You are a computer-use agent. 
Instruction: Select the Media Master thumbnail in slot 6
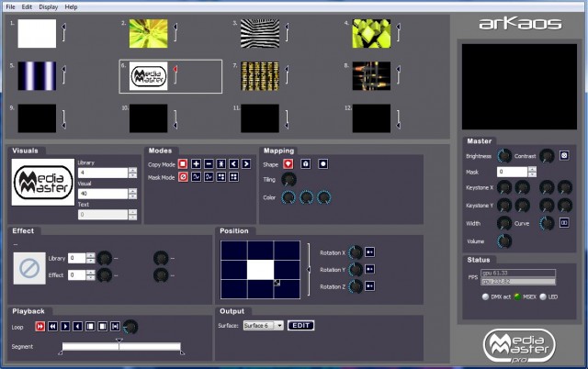(147, 76)
